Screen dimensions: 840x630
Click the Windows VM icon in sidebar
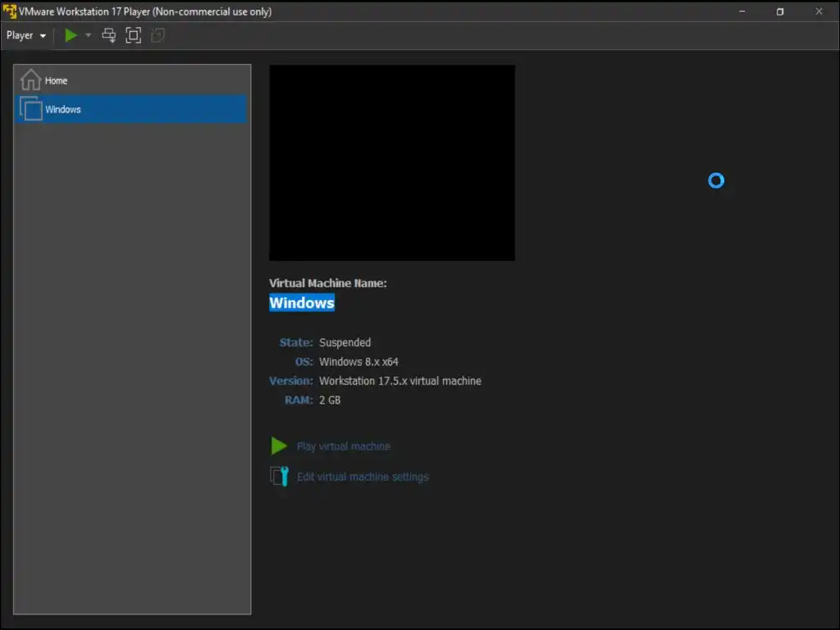click(x=30, y=109)
